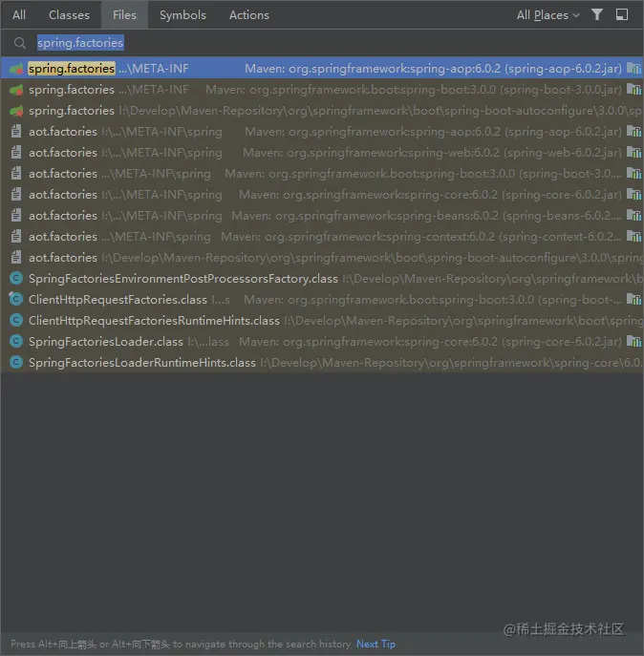Click file icon of spring-aop aot.factories row
The image size is (644, 656).
tap(16, 132)
